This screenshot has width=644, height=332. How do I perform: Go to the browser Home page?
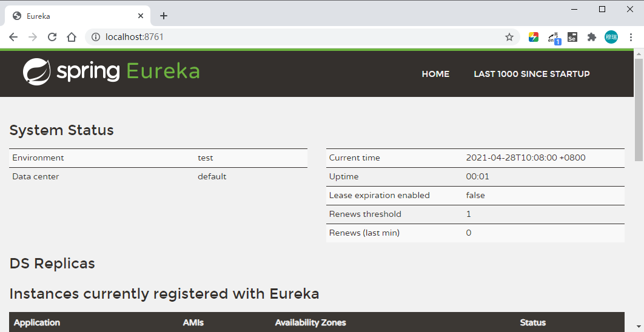tap(72, 37)
